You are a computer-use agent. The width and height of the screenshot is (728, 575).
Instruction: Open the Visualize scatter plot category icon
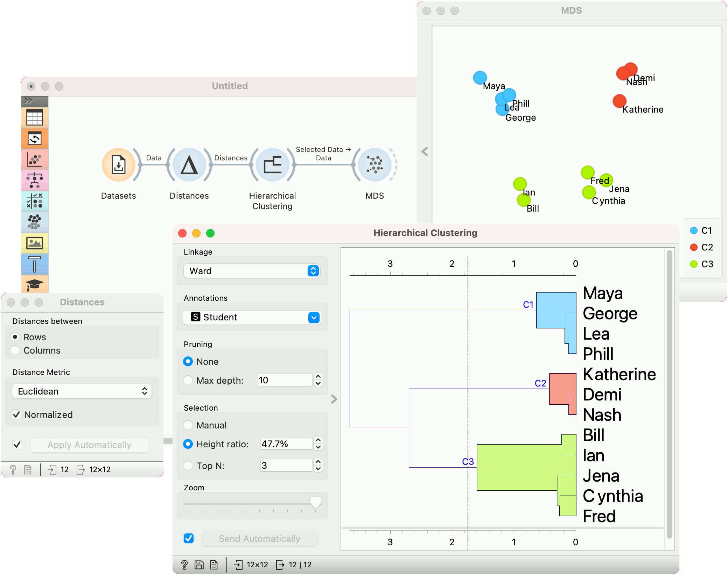click(x=35, y=159)
